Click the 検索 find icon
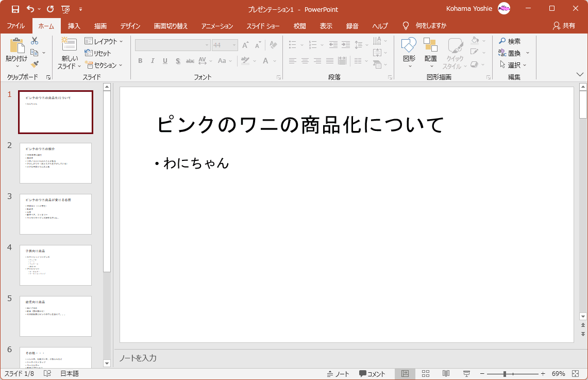Screen dimensions: 588x380 point(510,41)
